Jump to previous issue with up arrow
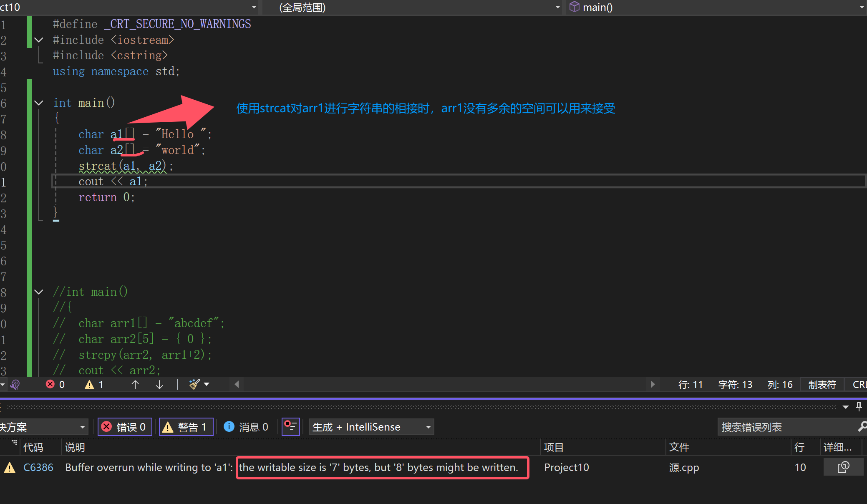 point(135,384)
